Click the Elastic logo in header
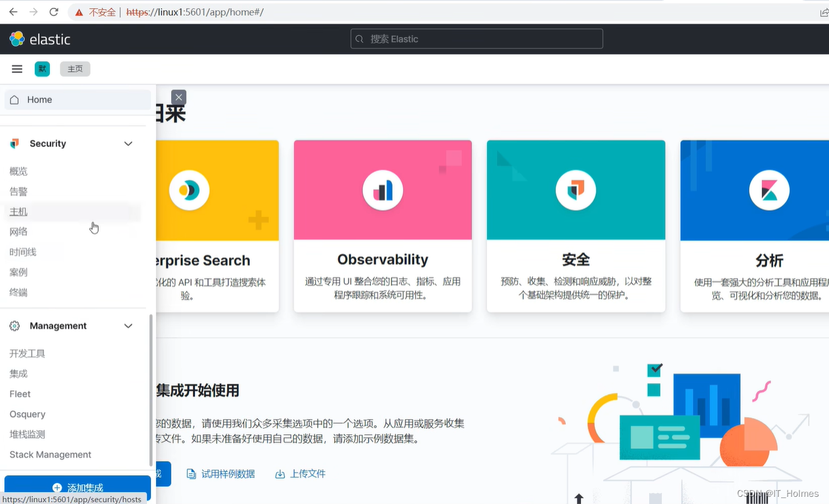Image resolution: width=829 pixels, height=504 pixels. tap(40, 39)
